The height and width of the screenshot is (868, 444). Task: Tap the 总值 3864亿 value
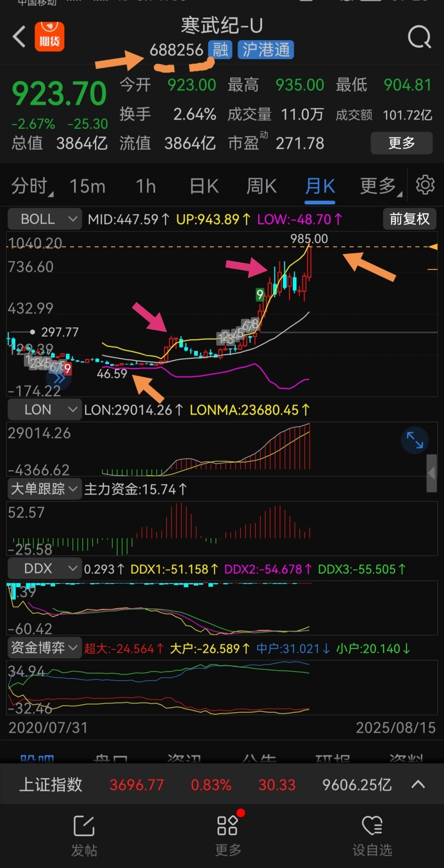tap(82, 143)
